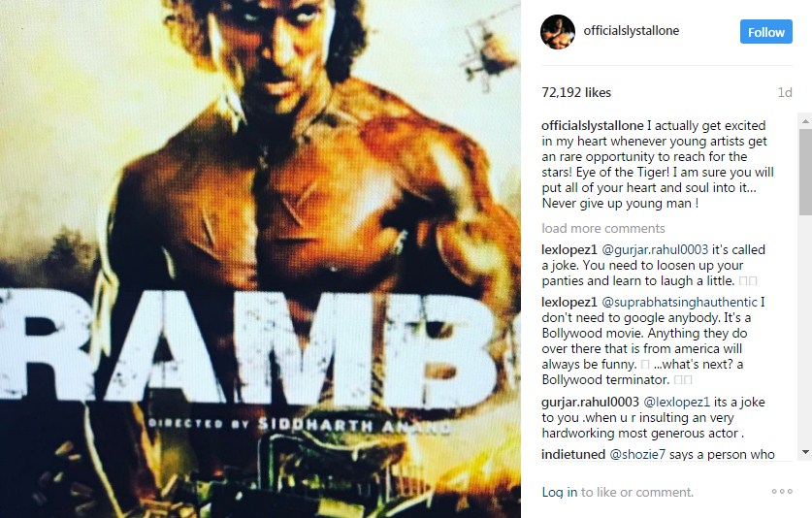The height and width of the screenshot is (518, 812).
Task: Click Log in link to comment
Action: tap(560, 492)
